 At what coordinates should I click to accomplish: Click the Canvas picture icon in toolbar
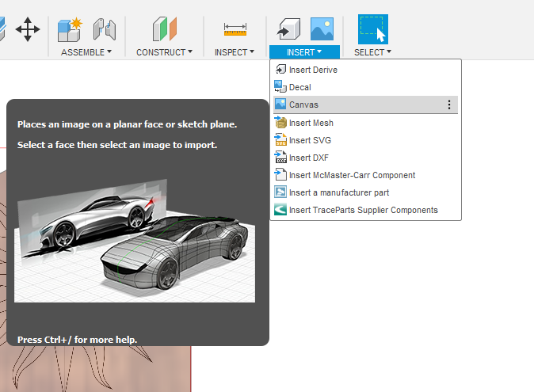tap(322, 29)
